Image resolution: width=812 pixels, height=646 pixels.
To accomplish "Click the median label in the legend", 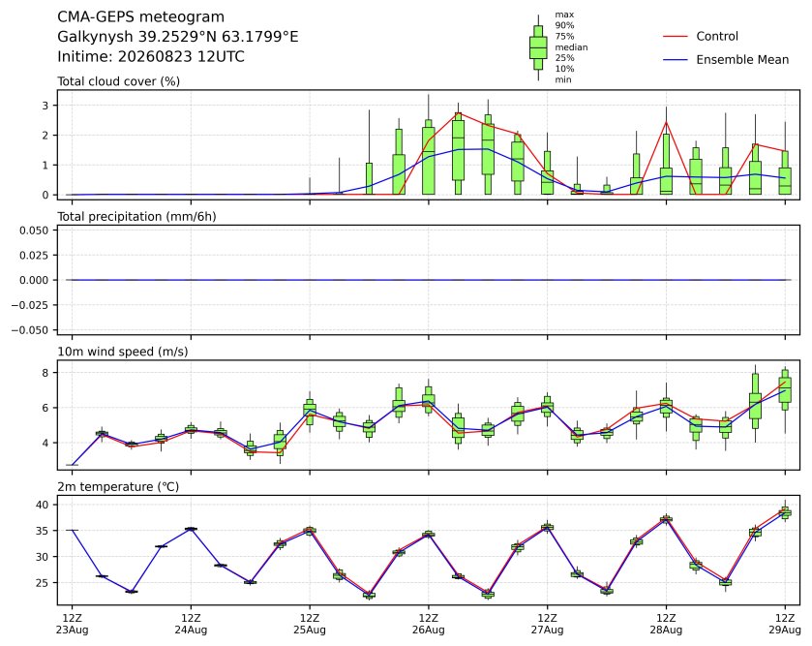I will (x=571, y=47).
